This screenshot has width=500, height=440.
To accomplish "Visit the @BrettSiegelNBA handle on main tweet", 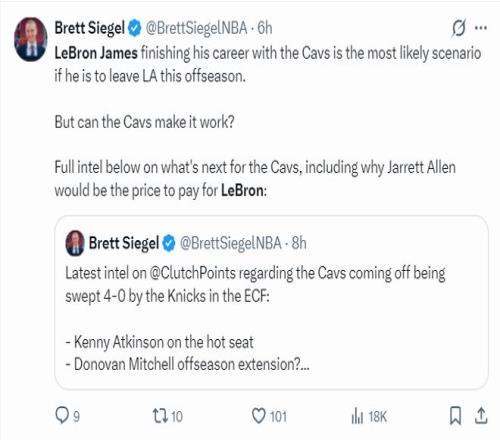I will [197, 28].
